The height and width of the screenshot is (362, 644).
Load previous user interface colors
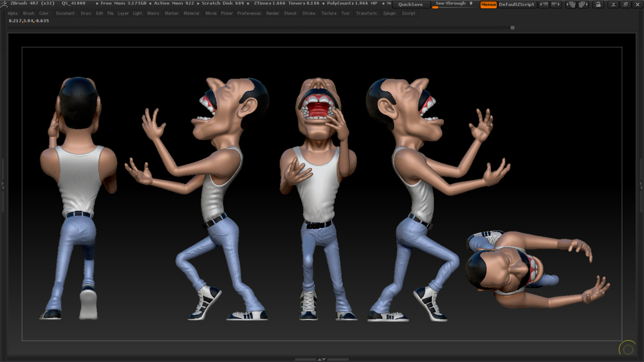click(x=544, y=4)
